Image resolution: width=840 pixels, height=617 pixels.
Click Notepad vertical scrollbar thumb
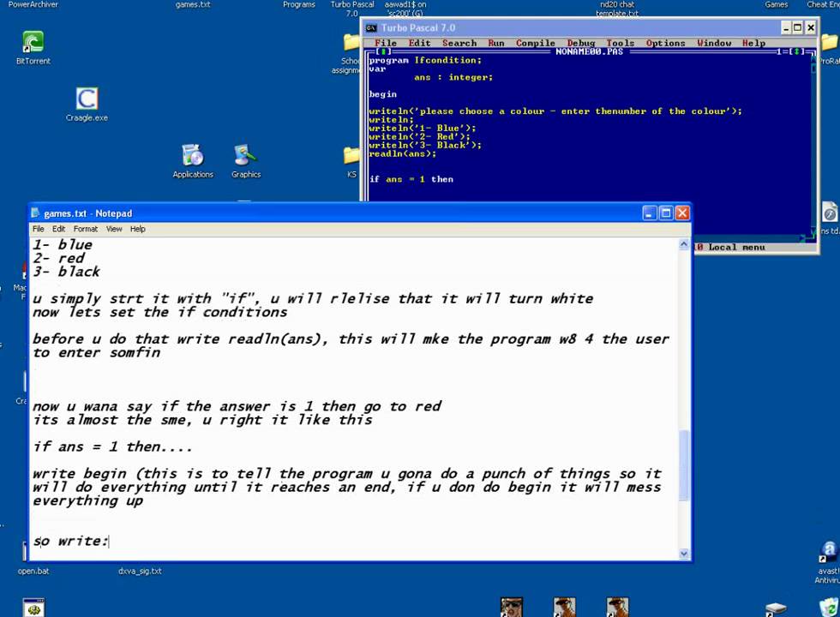[x=684, y=464]
